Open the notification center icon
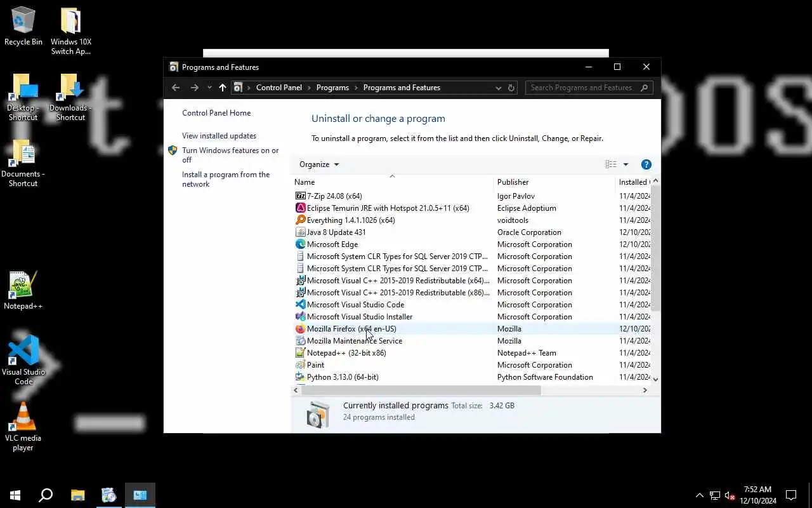Image resolution: width=812 pixels, height=508 pixels. (791, 495)
